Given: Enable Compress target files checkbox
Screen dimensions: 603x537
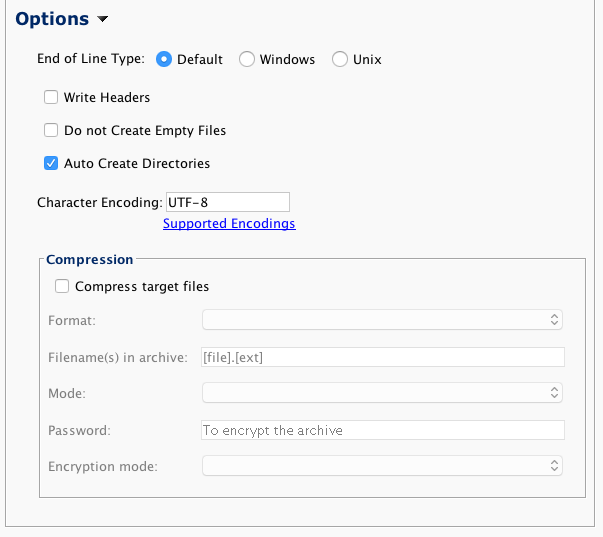Looking at the screenshot, I should [x=62, y=287].
